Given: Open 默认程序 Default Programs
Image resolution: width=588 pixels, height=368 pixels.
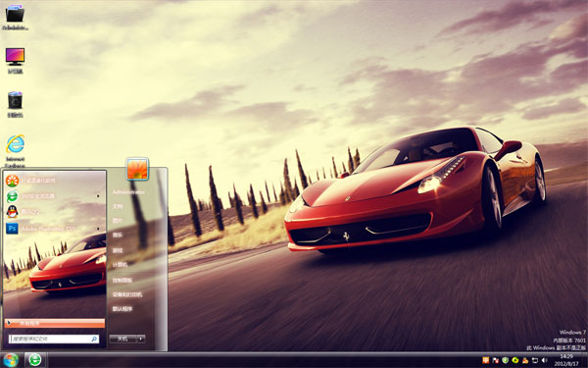Looking at the screenshot, I should [x=122, y=309].
